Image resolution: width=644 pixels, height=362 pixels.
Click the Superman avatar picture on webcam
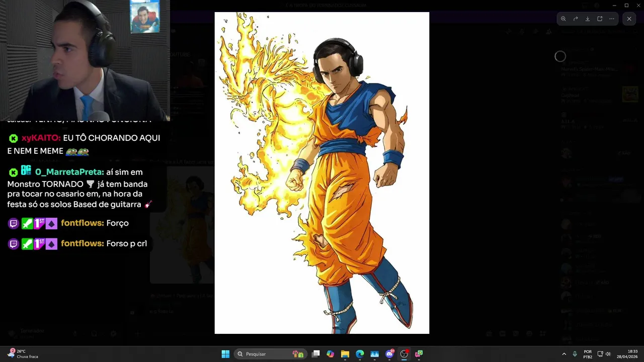pos(144,16)
